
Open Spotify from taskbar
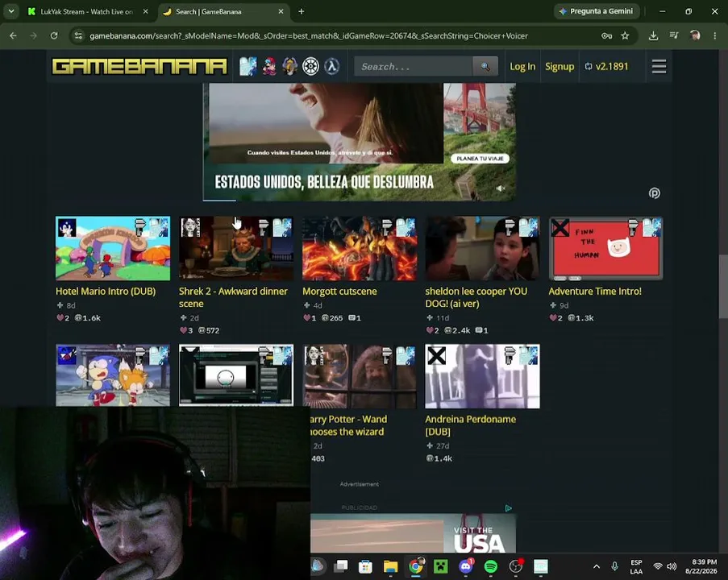pyautogui.click(x=491, y=566)
